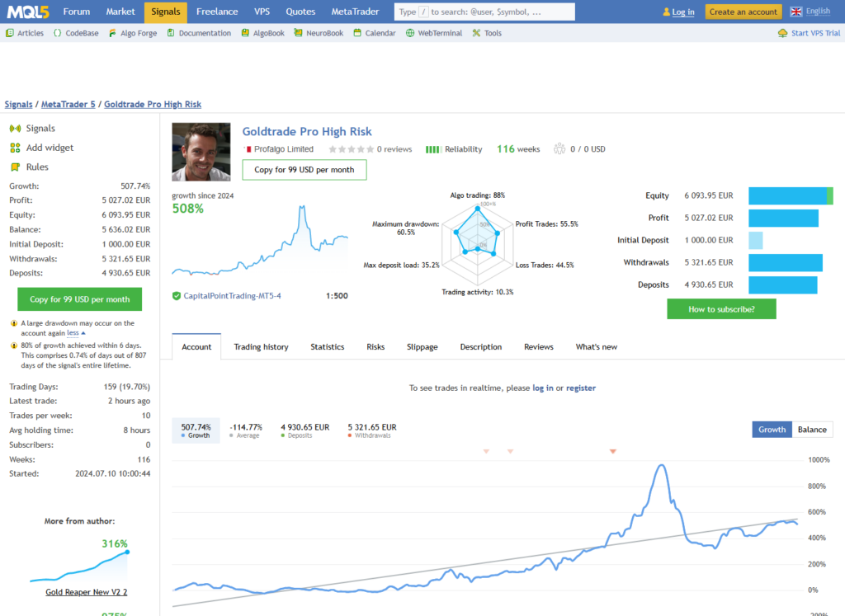Click the 80% growth warning icon
This screenshot has height=616, width=845.
14,346
